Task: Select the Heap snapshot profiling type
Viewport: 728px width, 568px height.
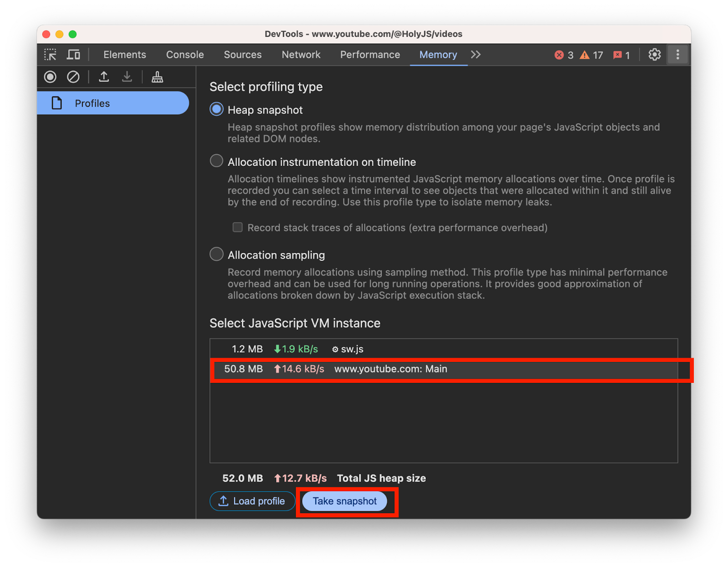Action: [x=216, y=109]
